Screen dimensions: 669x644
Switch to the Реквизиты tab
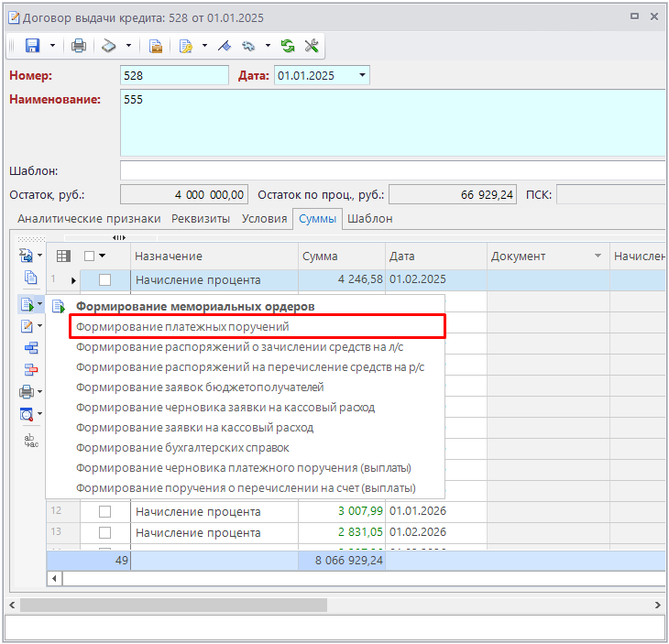(x=201, y=219)
